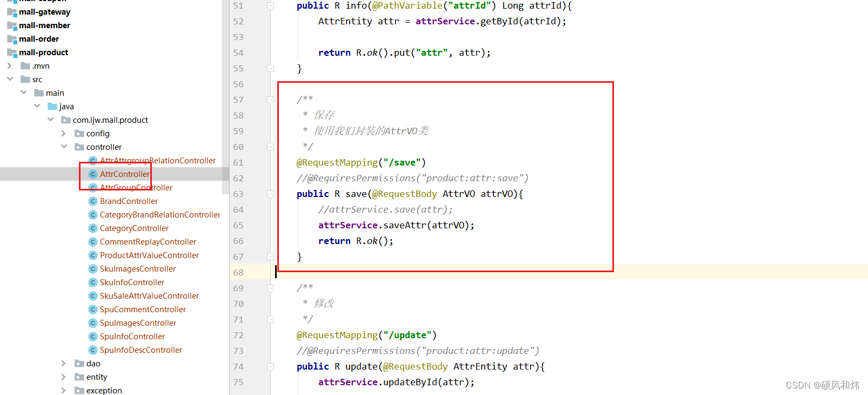The width and height of the screenshot is (868, 395).
Task: Click the SpuInfoDescController class icon
Action: tap(93, 350)
